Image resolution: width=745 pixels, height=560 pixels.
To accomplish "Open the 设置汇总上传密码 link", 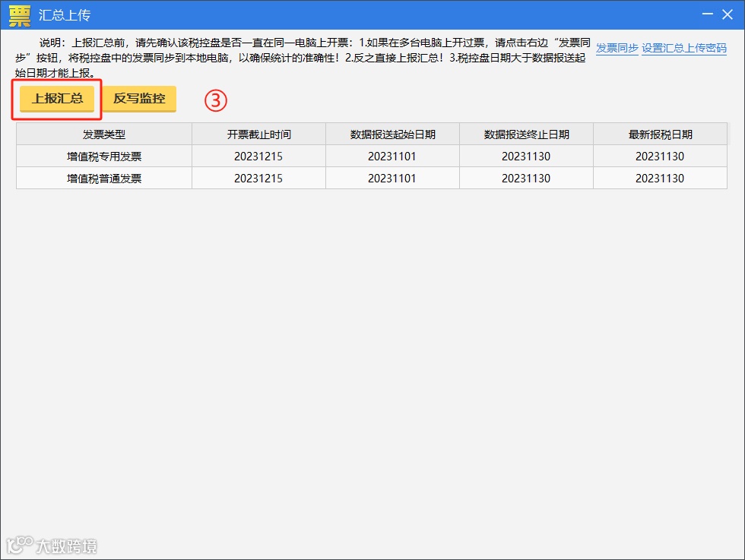I will coord(684,48).
